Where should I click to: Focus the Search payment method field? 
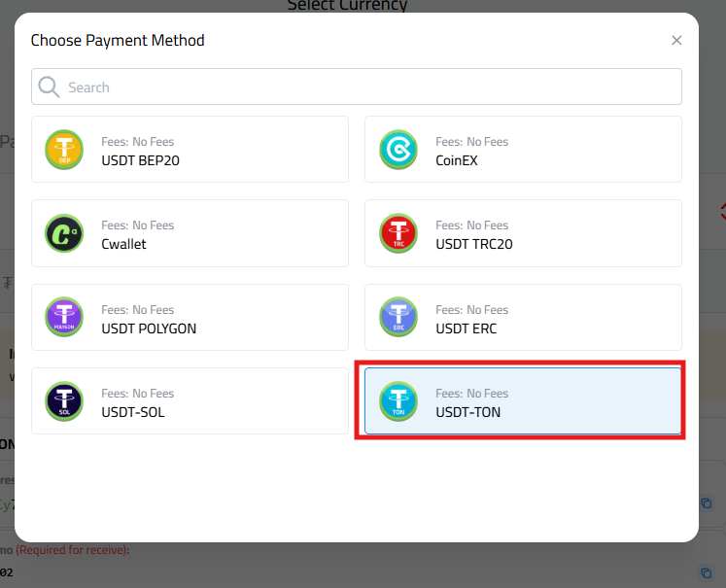click(x=357, y=86)
